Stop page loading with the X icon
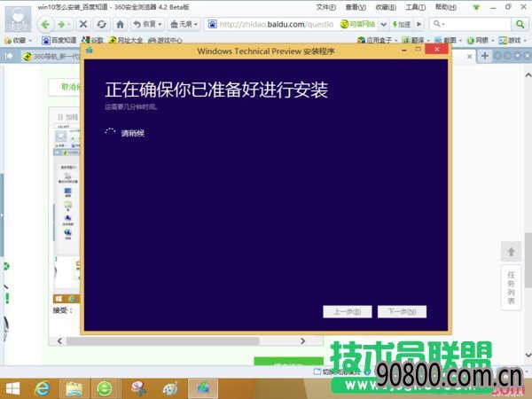 [83, 24]
